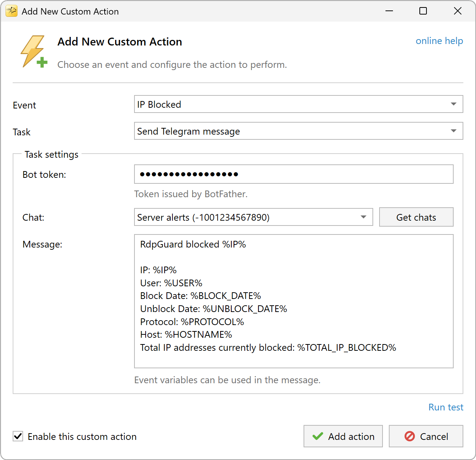Close the Add New Custom Action dialog

pos(458,11)
